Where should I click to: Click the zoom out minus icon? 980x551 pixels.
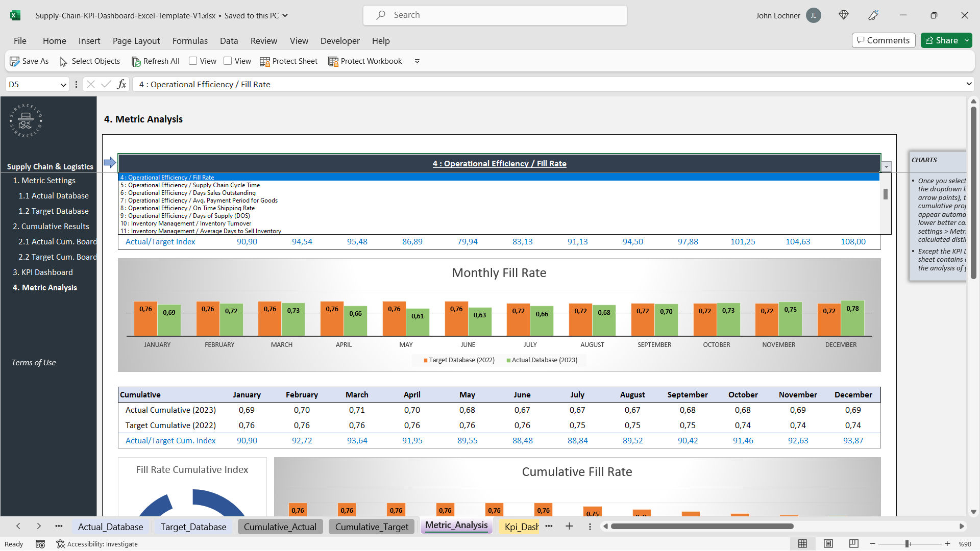click(873, 544)
